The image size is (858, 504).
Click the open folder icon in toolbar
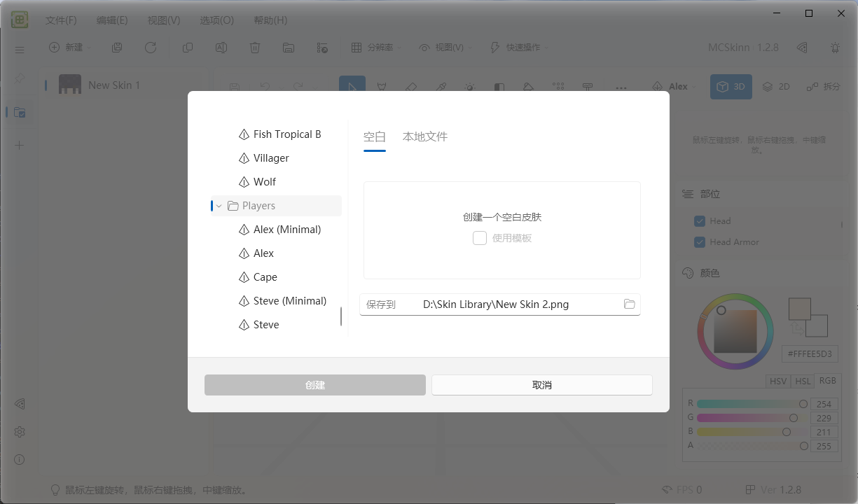point(289,48)
